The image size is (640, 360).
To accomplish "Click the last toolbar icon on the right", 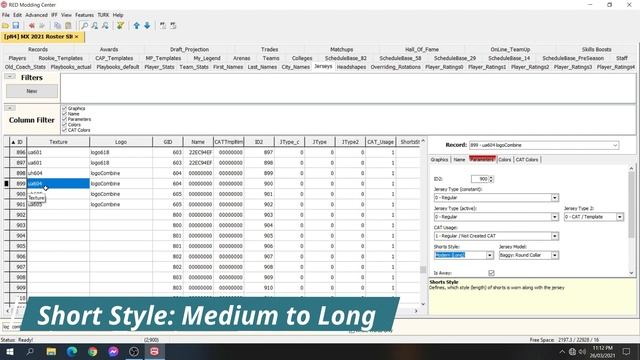I will (x=173, y=26).
